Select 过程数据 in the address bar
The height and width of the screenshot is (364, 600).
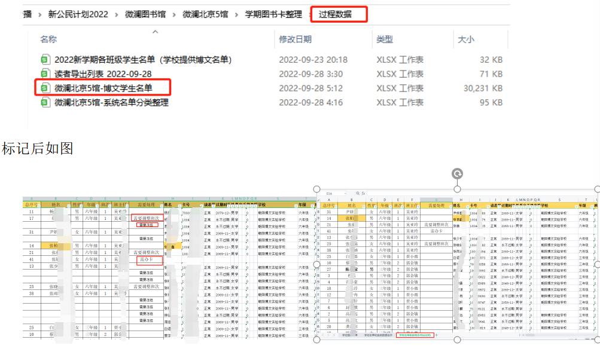pyautogui.click(x=335, y=14)
